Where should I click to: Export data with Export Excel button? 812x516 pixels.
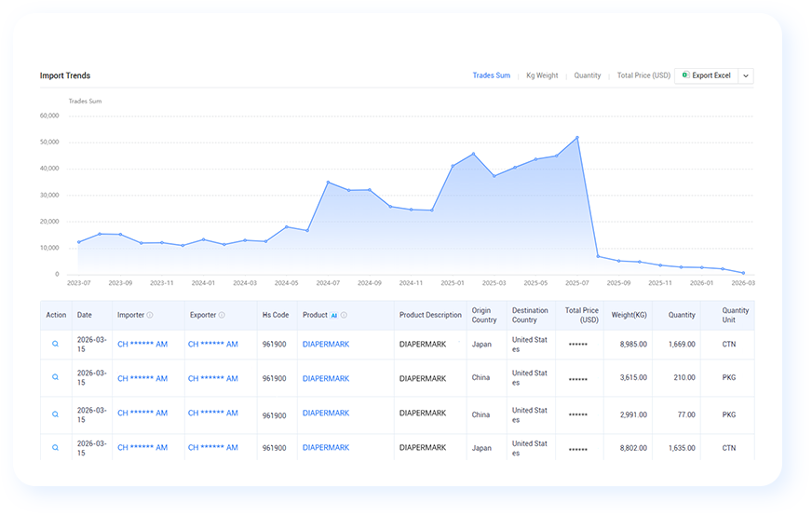pyautogui.click(x=707, y=75)
